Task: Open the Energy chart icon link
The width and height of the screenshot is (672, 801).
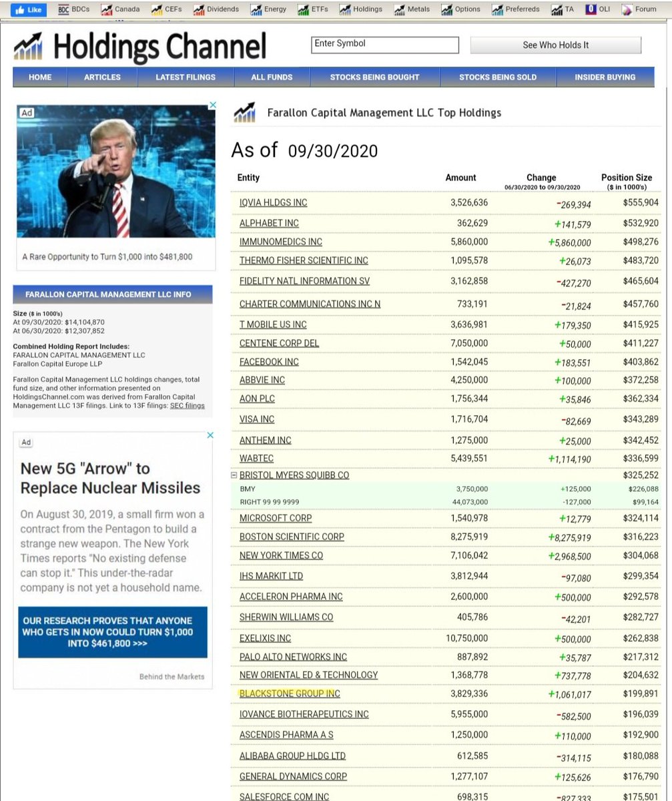Action: tap(256, 9)
